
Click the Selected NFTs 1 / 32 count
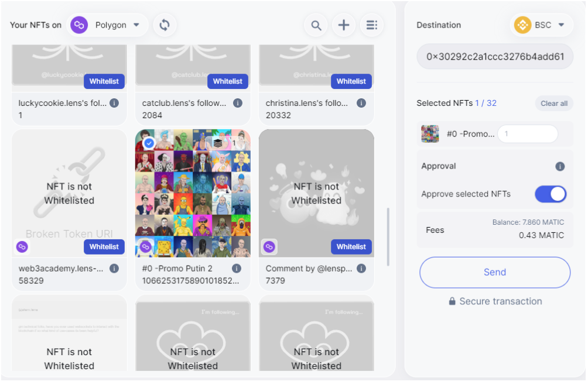pyautogui.click(x=486, y=104)
